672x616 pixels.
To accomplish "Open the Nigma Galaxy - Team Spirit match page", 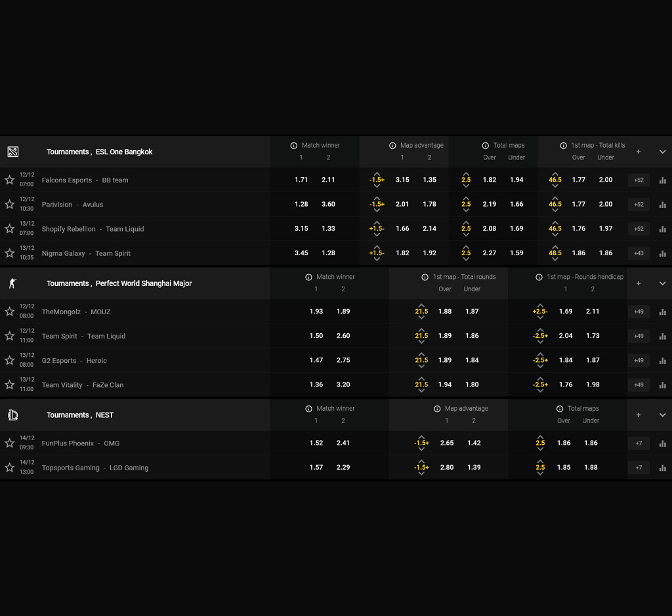I will point(86,253).
